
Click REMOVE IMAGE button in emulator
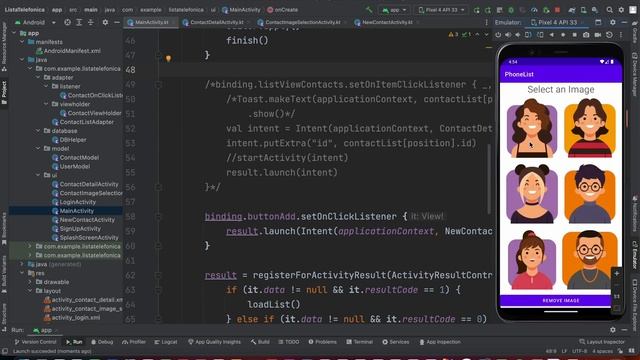click(560, 300)
